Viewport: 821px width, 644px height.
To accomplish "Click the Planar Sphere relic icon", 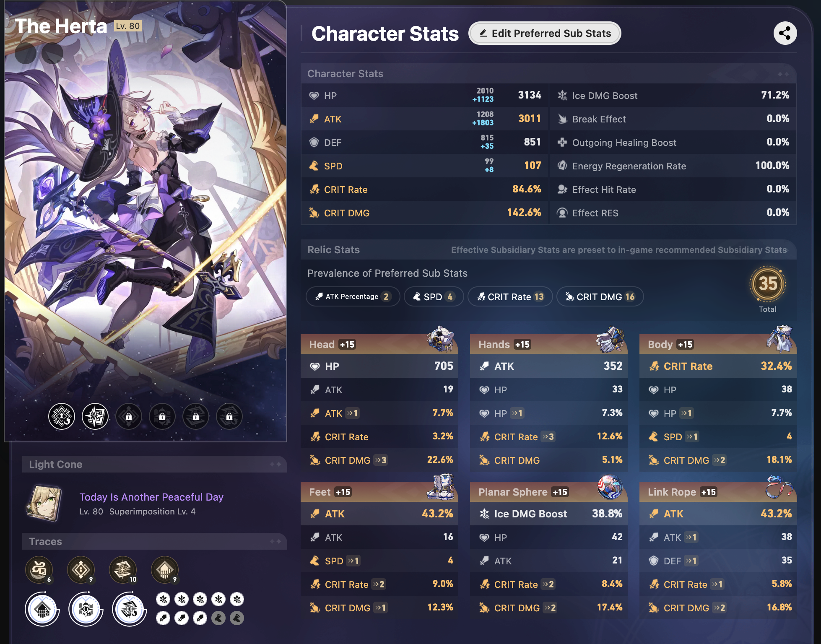I will tap(610, 487).
